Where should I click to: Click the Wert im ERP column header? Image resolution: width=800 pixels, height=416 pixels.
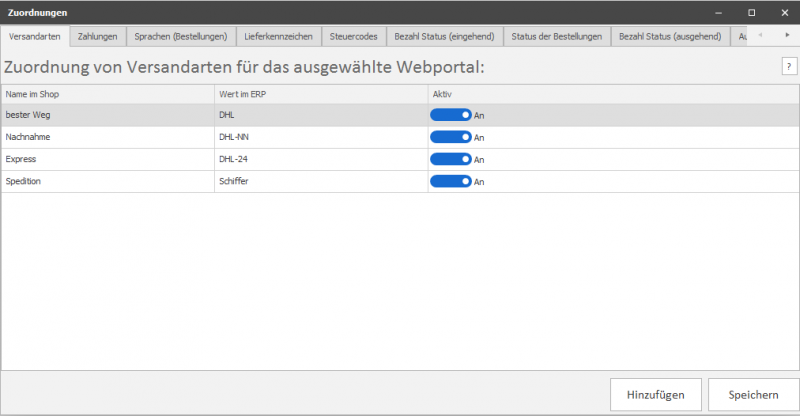(x=320, y=93)
